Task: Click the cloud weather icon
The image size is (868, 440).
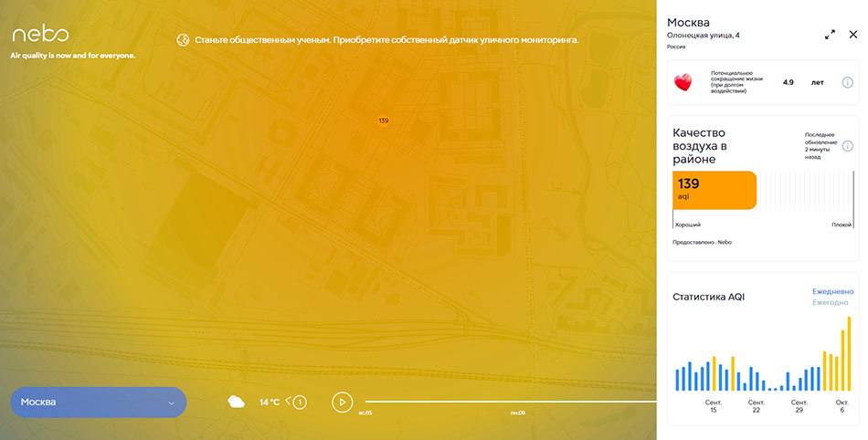Action: click(236, 402)
